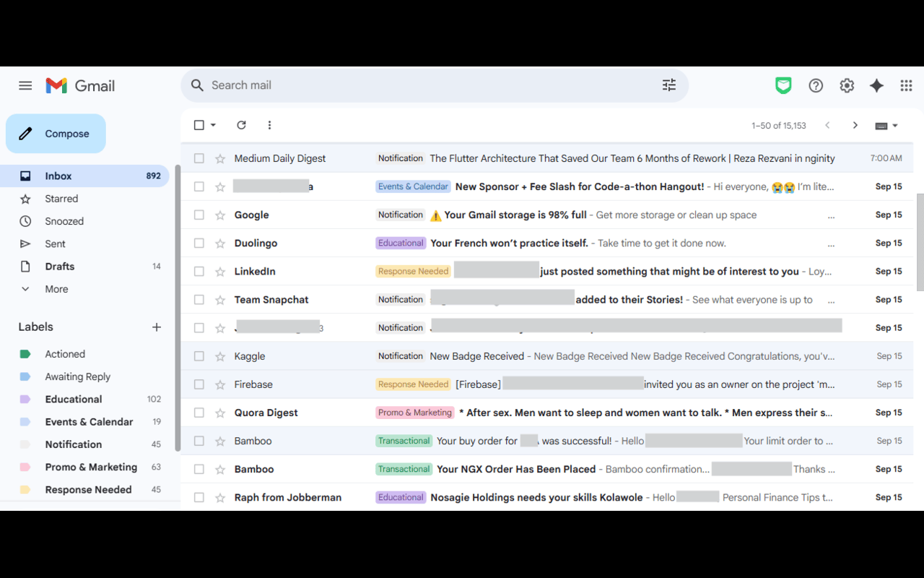Check the Team Snapchat email box
This screenshot has height=578, width=924.
click(199, 299)
